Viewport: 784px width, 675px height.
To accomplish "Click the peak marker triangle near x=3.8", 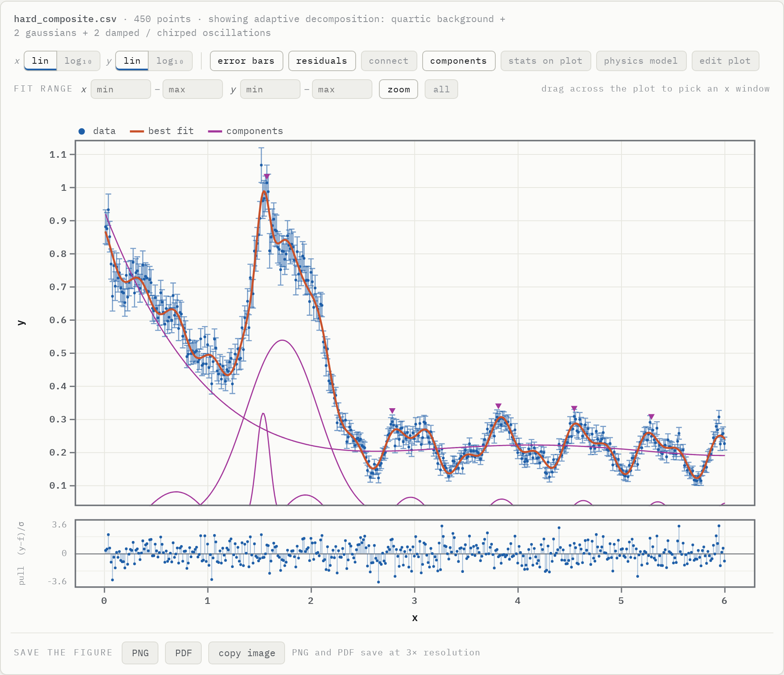I will pyautogui.click(x=499, y=406).
